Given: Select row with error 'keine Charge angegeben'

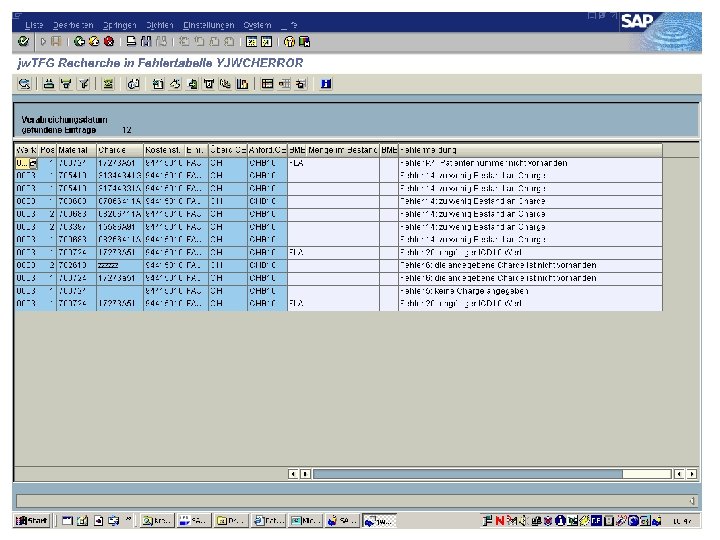Looking at the screenshot, I should (x=338, y=291).
